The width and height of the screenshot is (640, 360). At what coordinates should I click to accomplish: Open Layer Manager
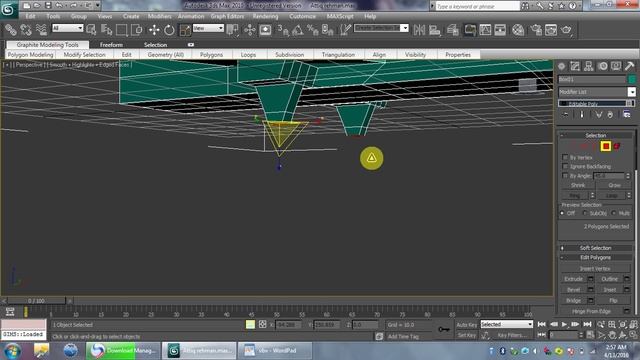tap(453, 30)
